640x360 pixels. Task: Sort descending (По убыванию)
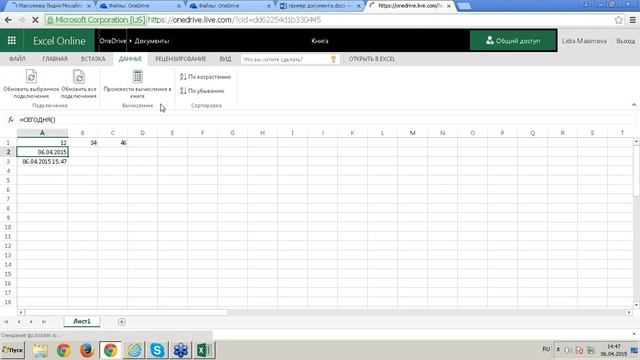[x=202, y=91]
